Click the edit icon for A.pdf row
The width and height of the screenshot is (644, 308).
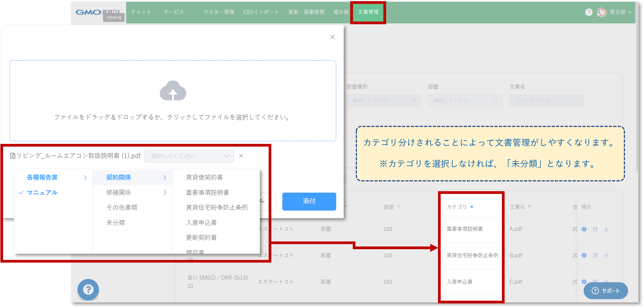[x=595, y=229]
